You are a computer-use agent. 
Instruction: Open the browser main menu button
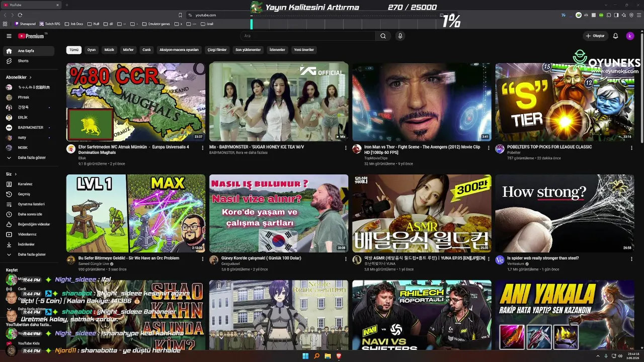click(x=638, y=15)
